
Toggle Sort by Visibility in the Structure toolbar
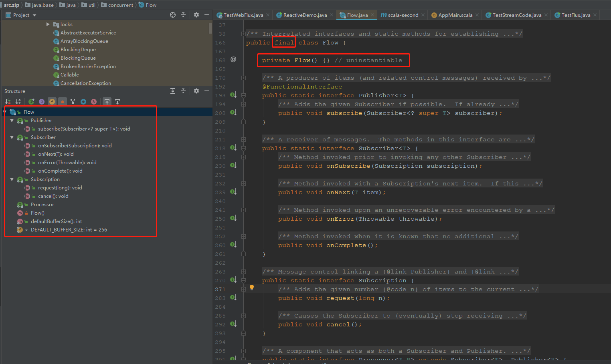pos(8,102)
